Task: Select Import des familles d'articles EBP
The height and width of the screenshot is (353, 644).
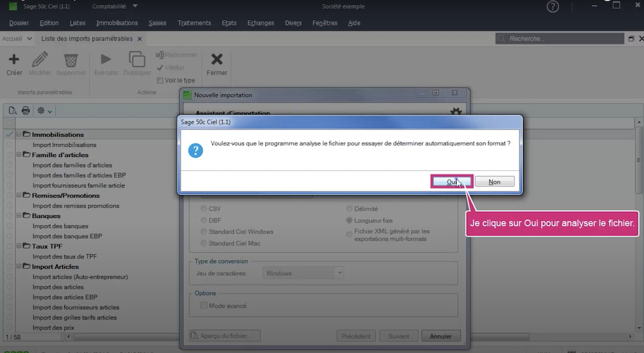Action: [x=79, y=175]
